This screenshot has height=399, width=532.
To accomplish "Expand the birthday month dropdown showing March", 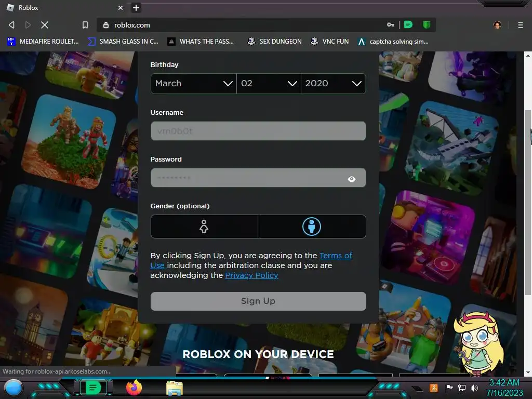I will tap(193, 84).
